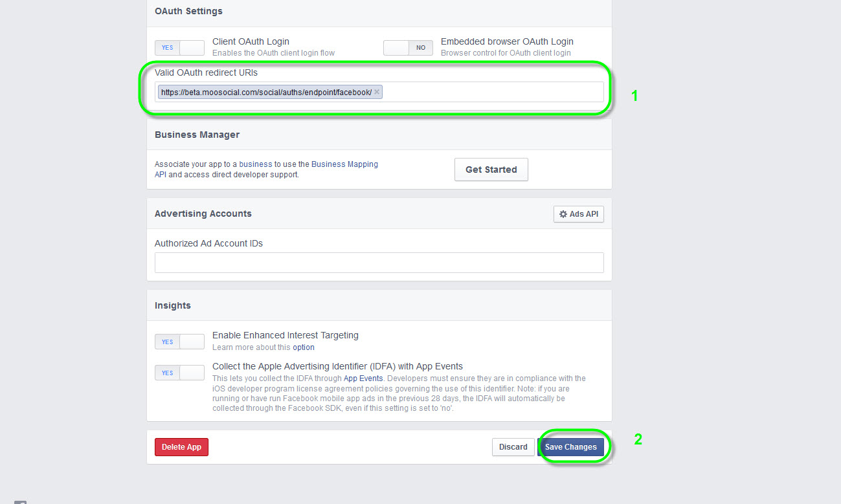
Task: Toggle Client OAuth Login switch
Action: pyautogui.click(x=179, y=48)
